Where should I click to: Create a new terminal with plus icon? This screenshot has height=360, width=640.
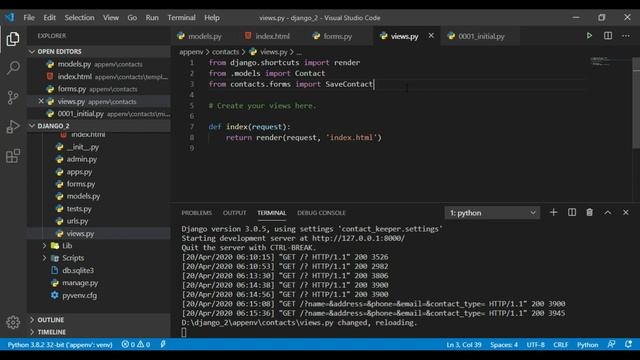coord(553,212)
